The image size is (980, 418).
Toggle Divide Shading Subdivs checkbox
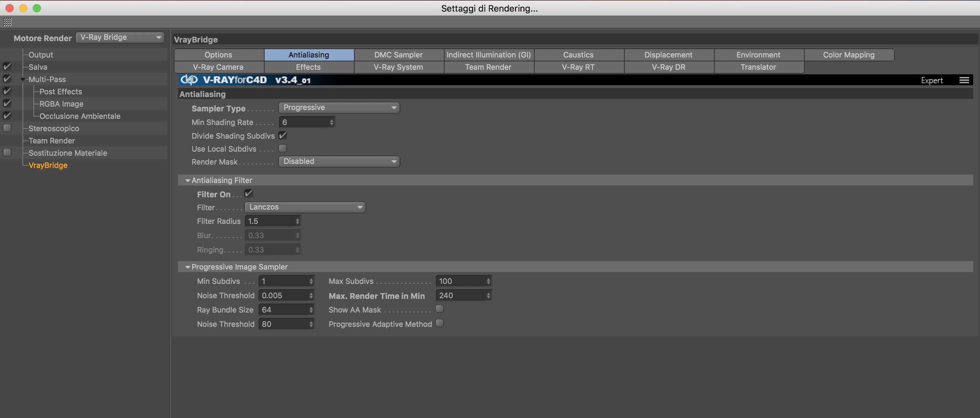coord(283,135)
